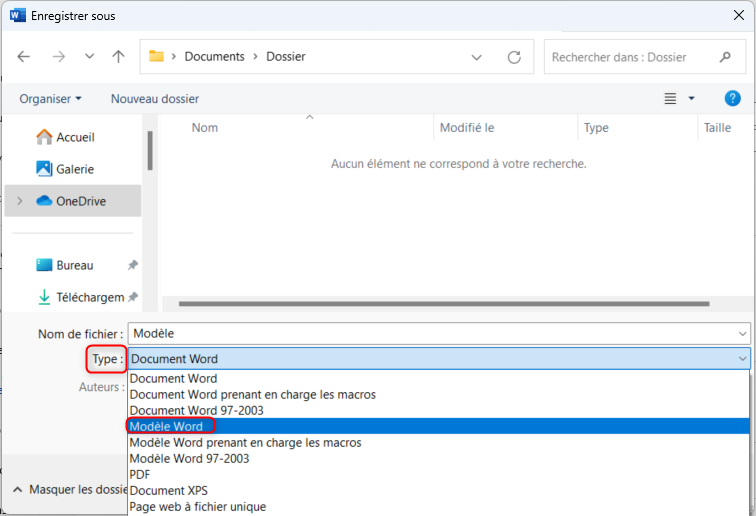Go up one folder level
This screenshot has height=516, width=756.
[x=118, y=57]
